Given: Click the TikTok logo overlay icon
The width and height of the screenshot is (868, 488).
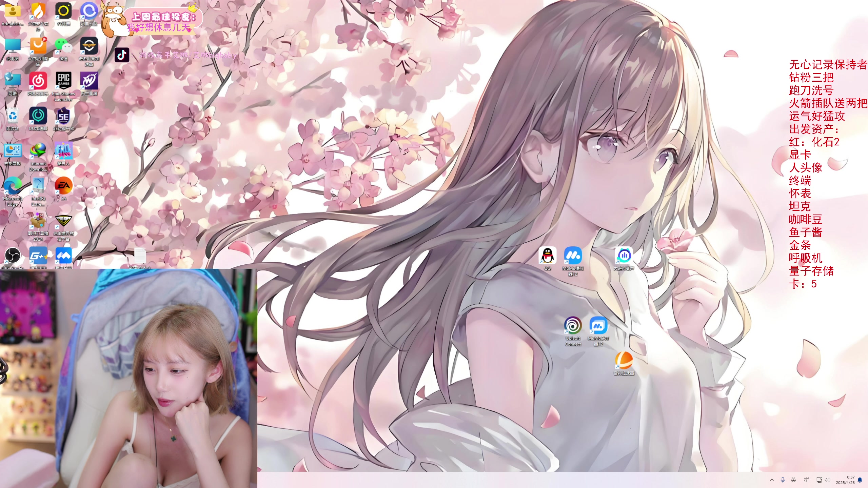Looking at the screenshot, I should (x=122, y=55).
